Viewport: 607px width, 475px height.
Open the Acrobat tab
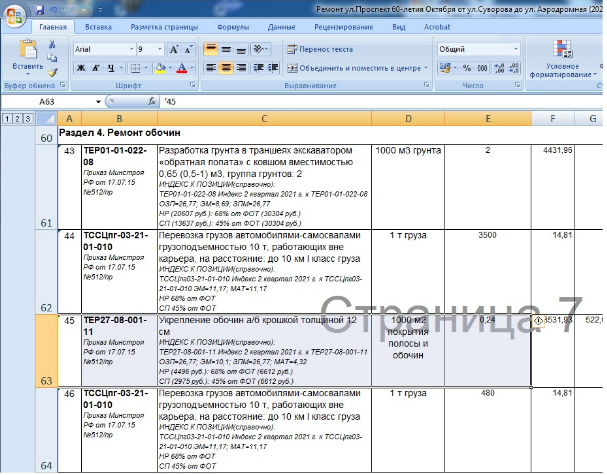click(x=437, y=27)
